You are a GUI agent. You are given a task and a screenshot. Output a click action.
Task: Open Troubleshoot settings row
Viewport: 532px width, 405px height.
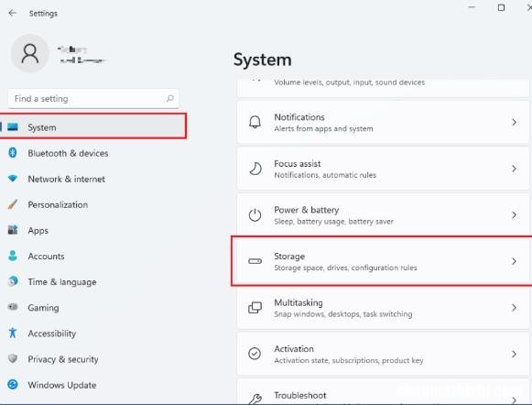[x=383, y=392]
